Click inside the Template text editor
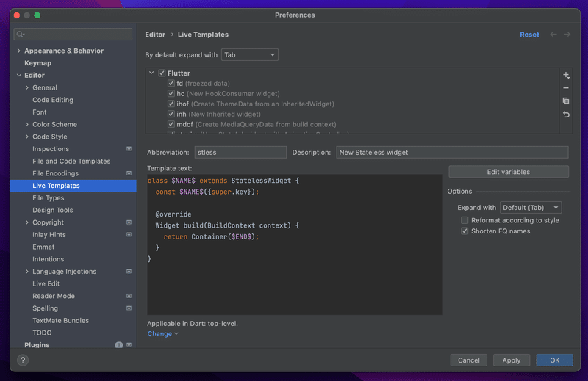 click(295, 244)
